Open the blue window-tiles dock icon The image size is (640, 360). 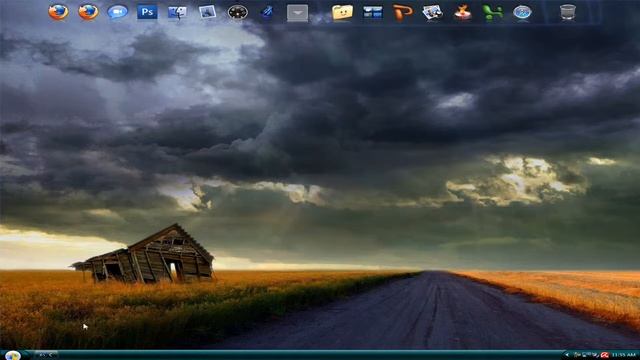pos(373,12)
